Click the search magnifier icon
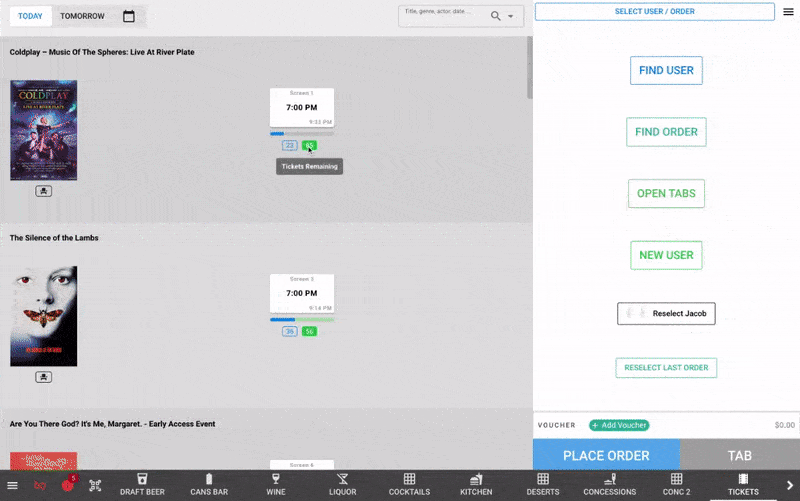This screenshot has height=501, width=800. (x=495, y=16)
